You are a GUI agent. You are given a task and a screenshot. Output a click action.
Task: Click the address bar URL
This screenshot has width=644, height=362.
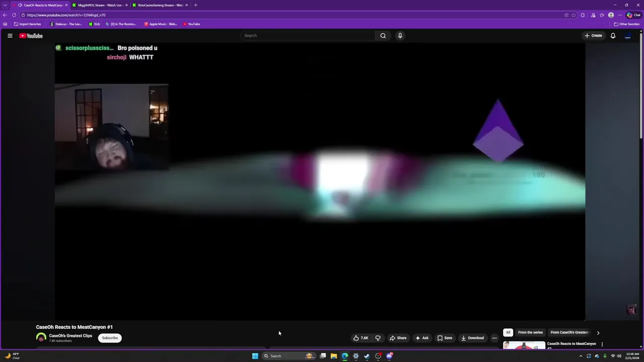[x=66, y=15]
